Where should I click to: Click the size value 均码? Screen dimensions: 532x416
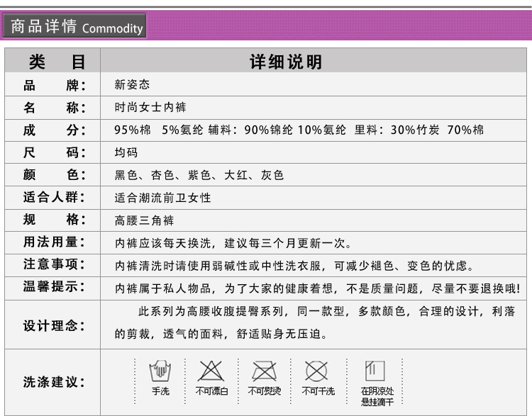click(x=126, y=152)
